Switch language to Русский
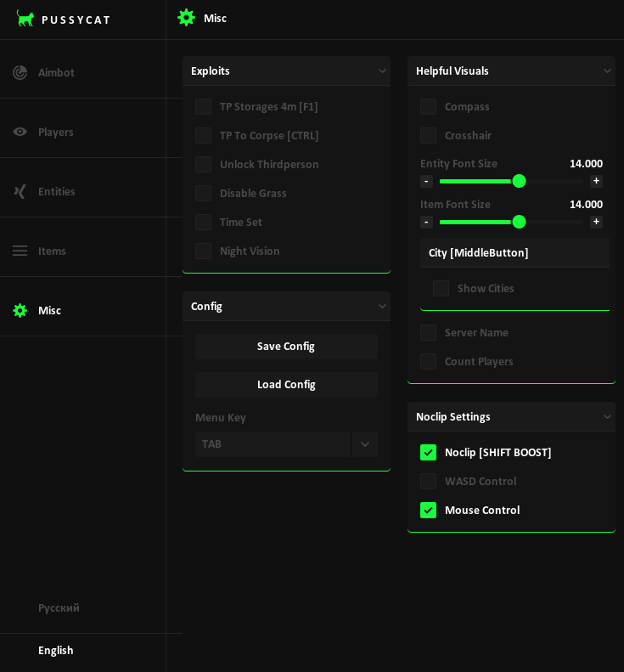The width and height of the screenshot is (624, 672). pos(59,607)
